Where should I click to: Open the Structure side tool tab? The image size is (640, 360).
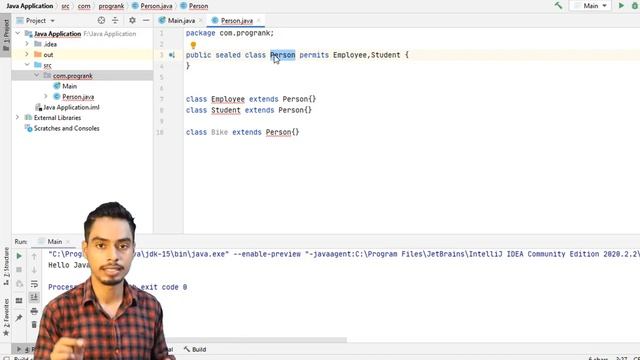pos(6,266)
